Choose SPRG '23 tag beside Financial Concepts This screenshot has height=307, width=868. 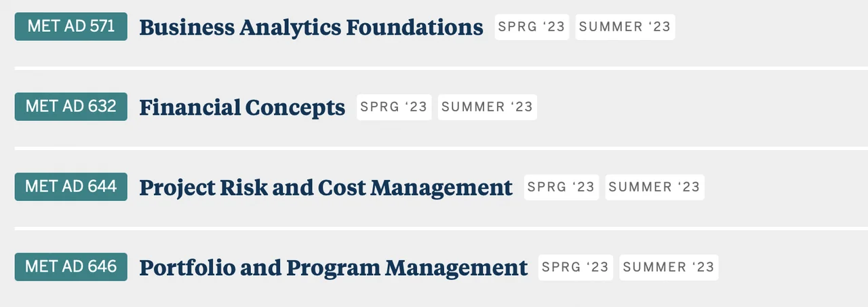click(394, 107)
